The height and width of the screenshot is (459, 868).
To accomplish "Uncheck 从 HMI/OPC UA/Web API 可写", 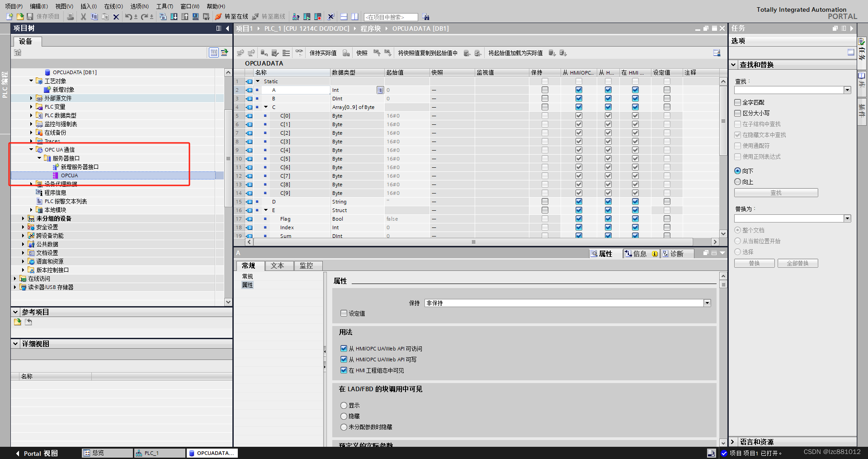I will click(x=344, y=360).
